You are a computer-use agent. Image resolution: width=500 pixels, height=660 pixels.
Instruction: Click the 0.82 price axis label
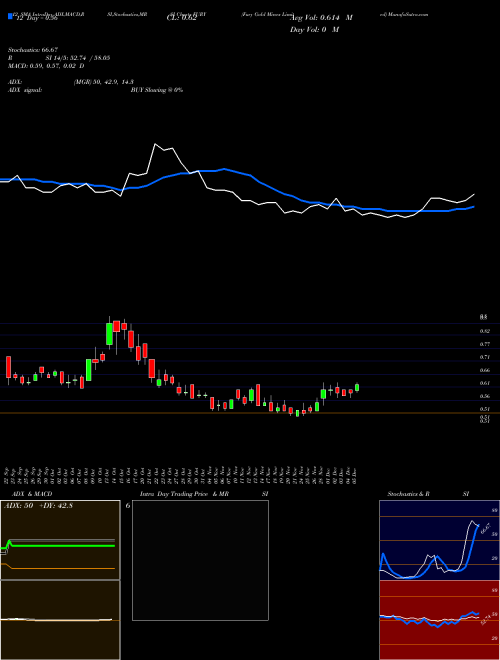click(484, 331)
